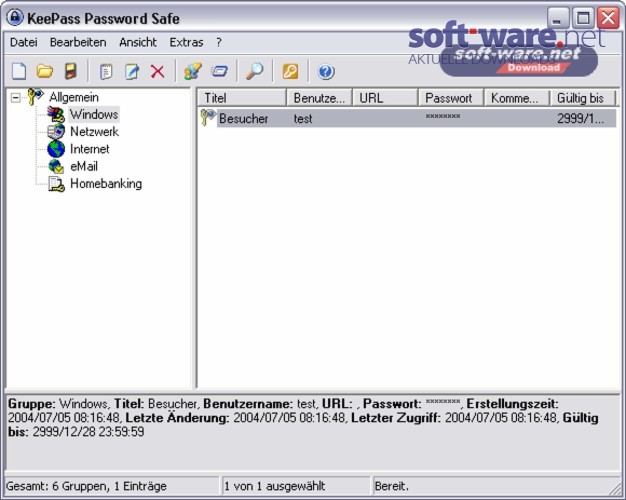Click the entry details text in bottom pane
The height and width of the screenshot is (500, 626).
click(303, 417)
